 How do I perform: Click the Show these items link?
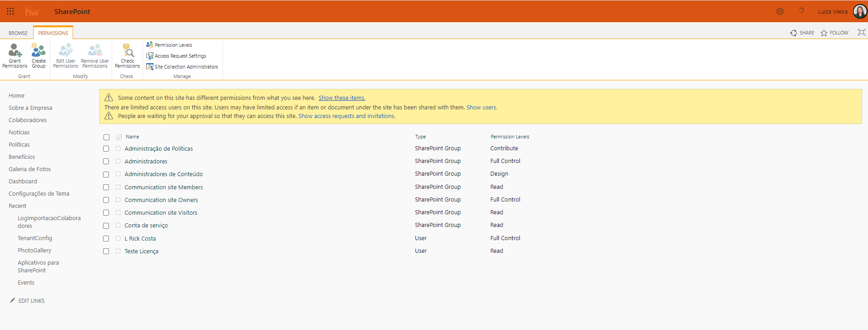[x=341, y=98]
